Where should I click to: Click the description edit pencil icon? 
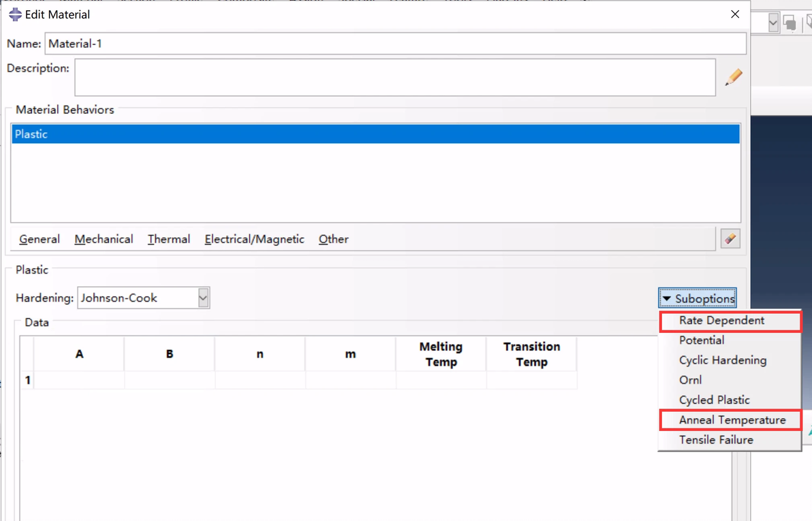[733, 77]
